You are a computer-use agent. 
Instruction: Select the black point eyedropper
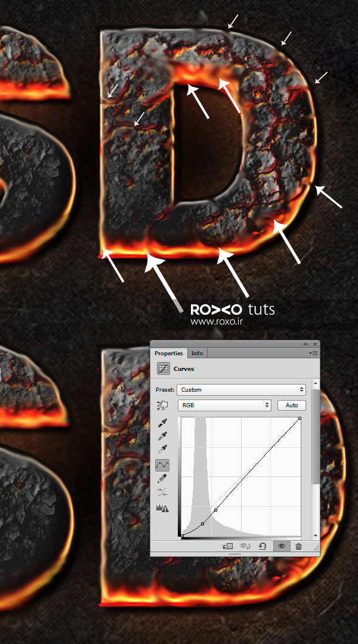tap(162, 423)
